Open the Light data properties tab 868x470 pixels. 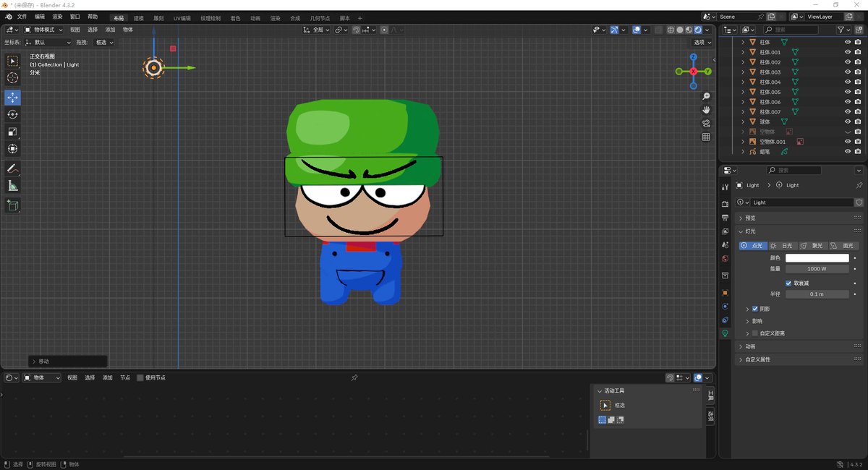pos(725,334)
